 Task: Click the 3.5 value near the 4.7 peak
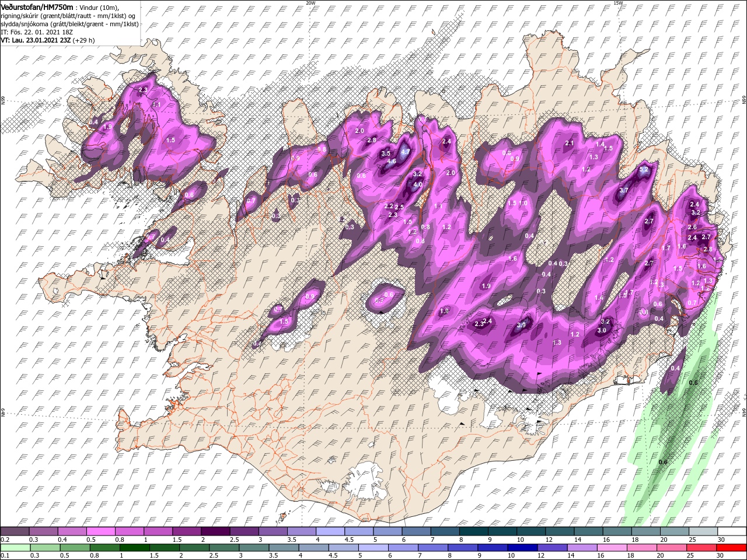[x=385, y=153]
